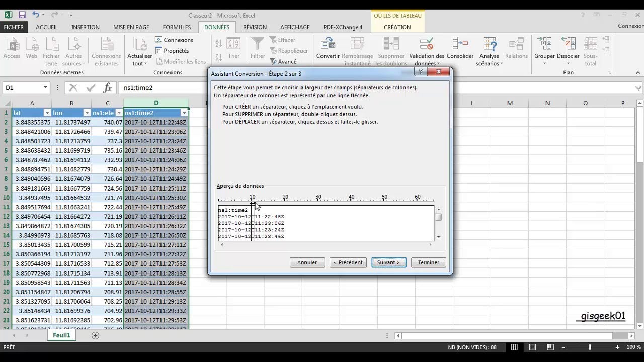Image resolution: width=644 pixels, height=362 pixels.
Task: Open the lon column filter dropdown
Action: pos(87,113)
